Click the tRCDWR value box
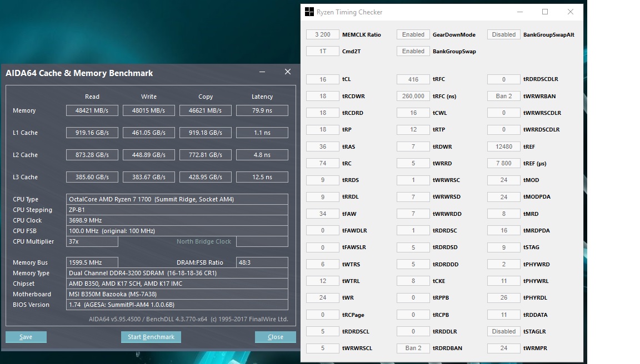640x364 pixels. [x=323, y=96]
